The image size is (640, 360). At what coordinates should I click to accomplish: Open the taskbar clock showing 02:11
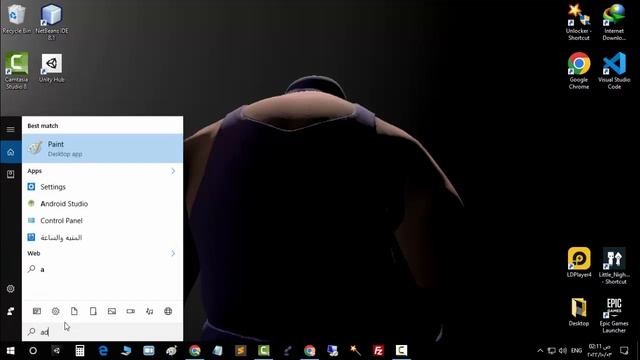tap(600, 351)
